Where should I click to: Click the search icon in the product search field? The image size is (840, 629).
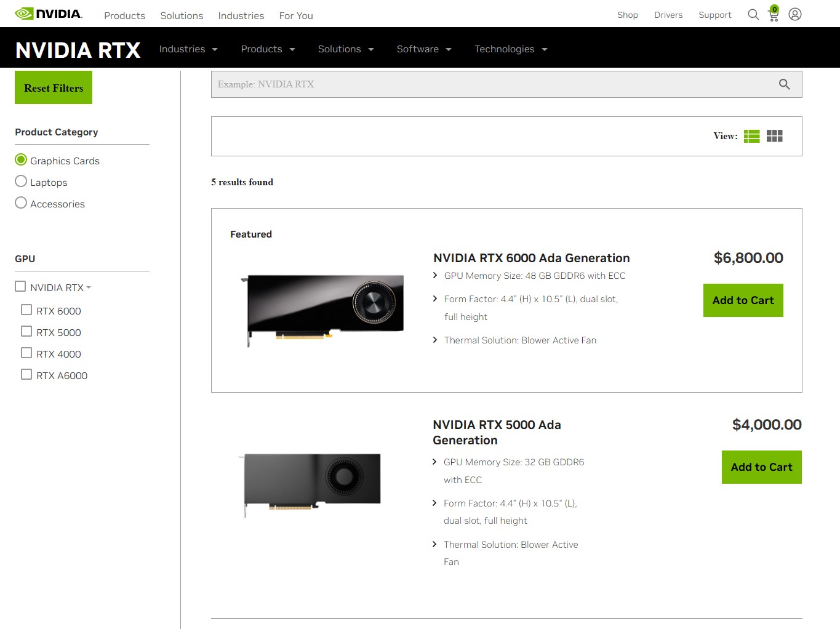click(x=784, y=84)
